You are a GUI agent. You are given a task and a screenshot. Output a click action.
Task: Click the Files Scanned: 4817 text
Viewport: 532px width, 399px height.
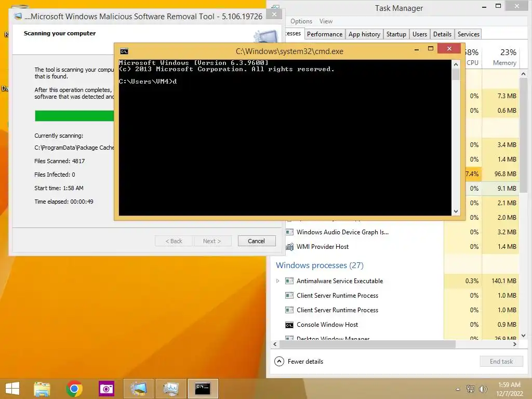coord(59,161)
